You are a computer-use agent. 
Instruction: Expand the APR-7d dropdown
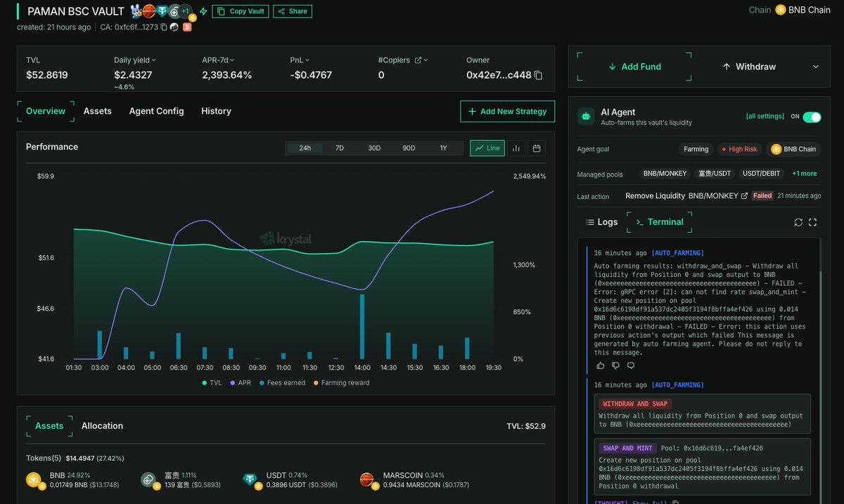232,60
